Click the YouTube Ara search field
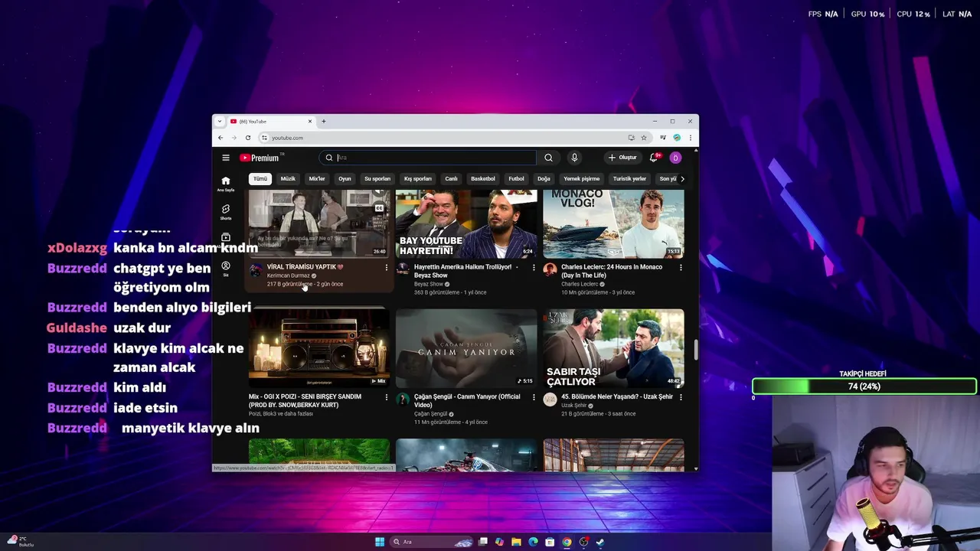The image size is (980, 551). (x=429, y=158)
